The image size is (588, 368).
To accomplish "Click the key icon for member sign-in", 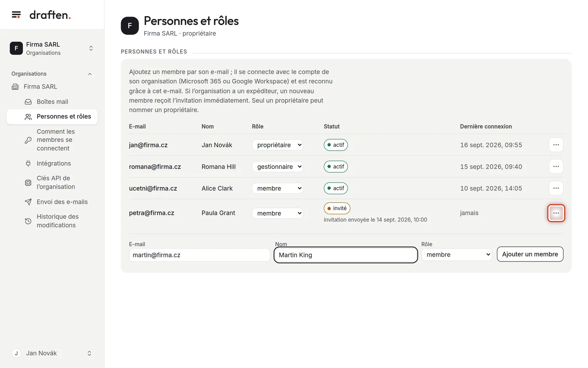I will [x=28, y=140].
